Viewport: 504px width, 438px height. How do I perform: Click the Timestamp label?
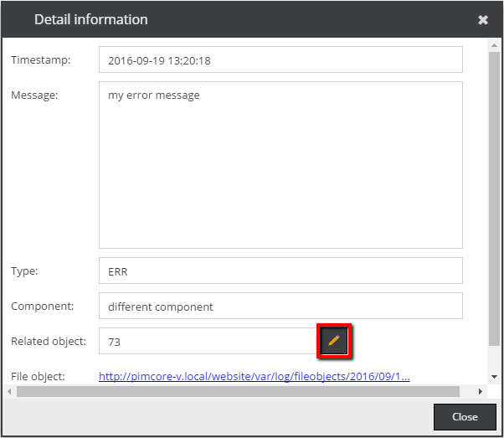tap(40, 59)
